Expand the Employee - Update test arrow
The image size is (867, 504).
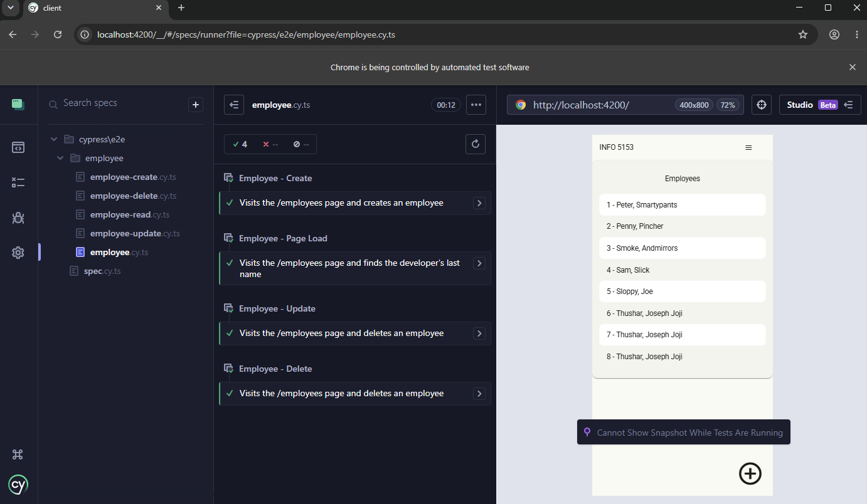(x=479, y=333)
